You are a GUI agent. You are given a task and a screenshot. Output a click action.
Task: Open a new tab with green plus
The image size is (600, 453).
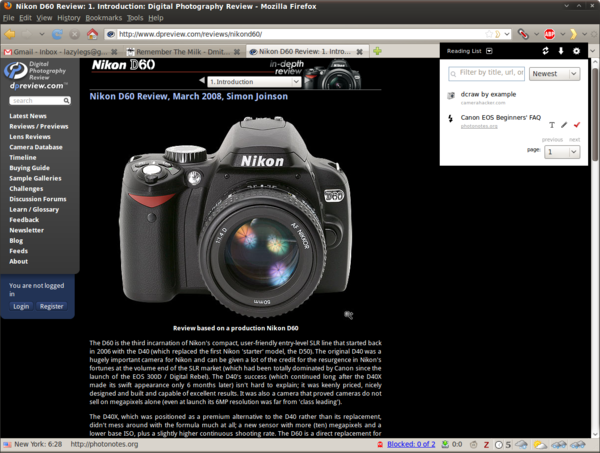(x=377, y=51)
